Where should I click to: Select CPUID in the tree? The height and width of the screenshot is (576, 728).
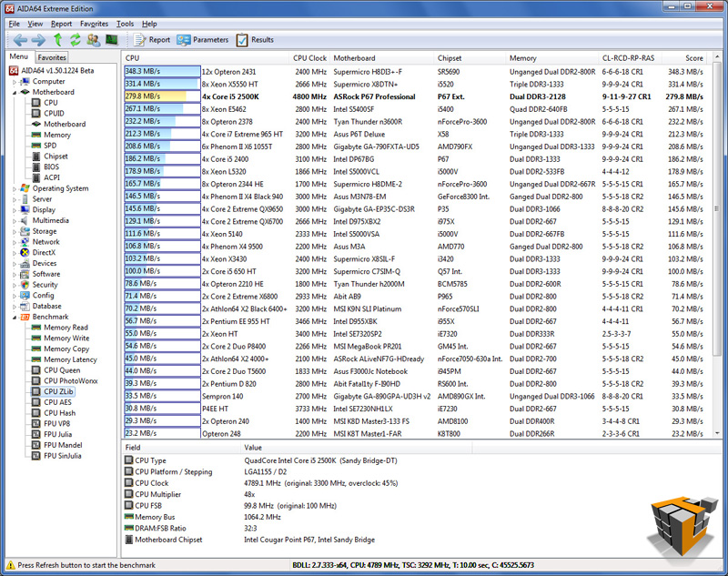pos(54,113)
